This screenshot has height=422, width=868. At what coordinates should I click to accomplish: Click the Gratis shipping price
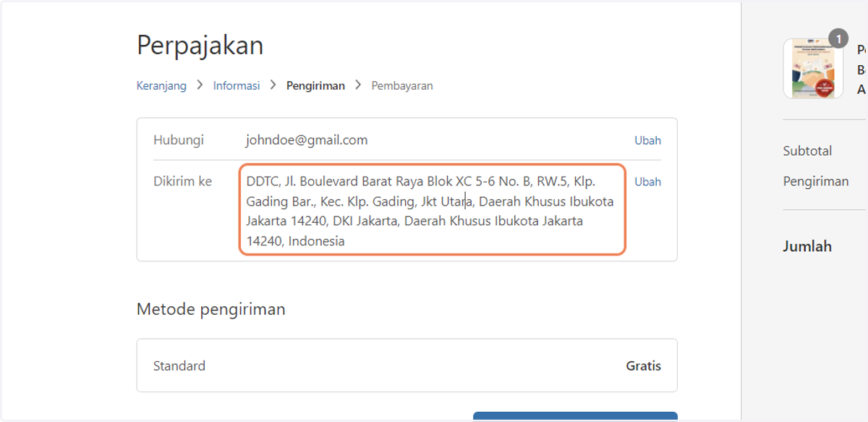(x=643, y=366)
